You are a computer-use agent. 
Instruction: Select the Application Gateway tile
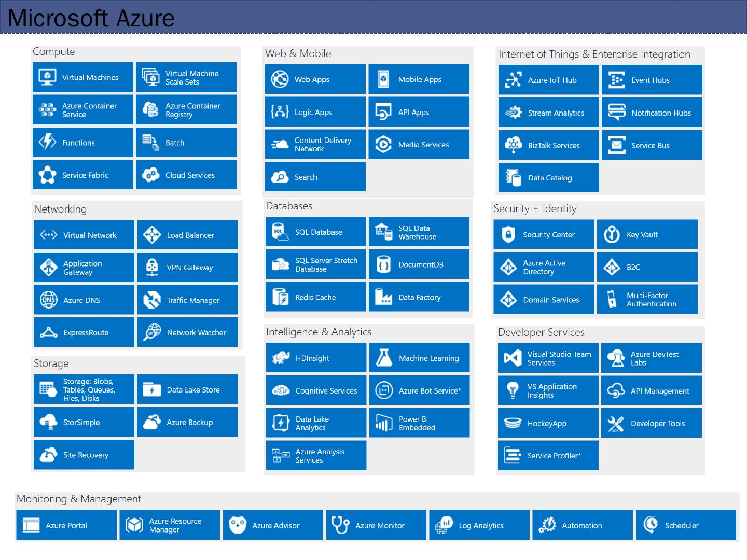pos(84,268)
